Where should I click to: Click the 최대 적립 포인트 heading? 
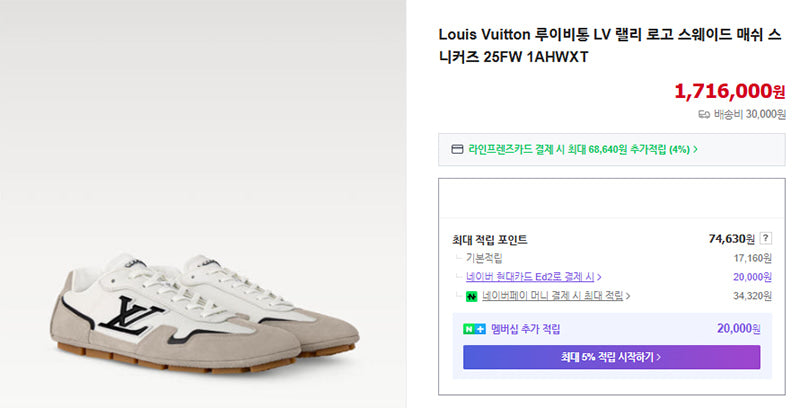pyautogui.click(x=490, y=240)
